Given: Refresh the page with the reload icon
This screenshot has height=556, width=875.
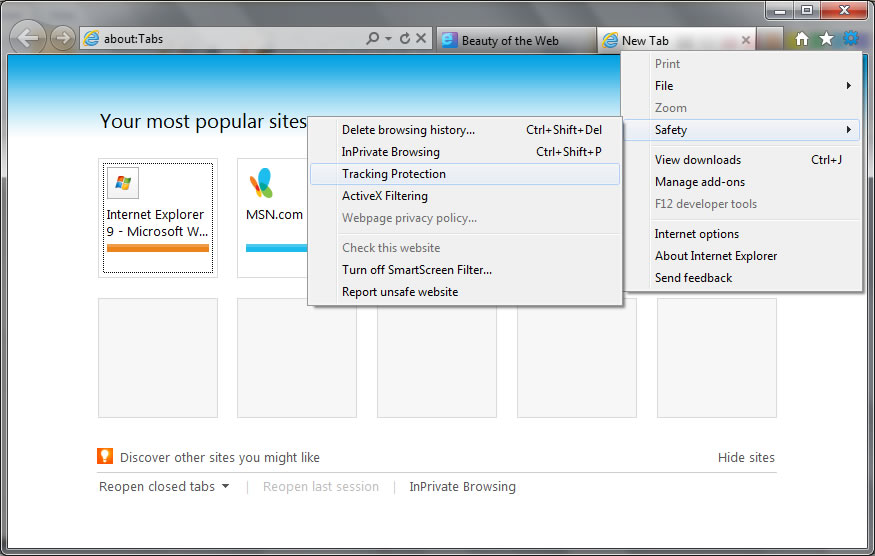Looking at the screenshot, I should 405,38.
